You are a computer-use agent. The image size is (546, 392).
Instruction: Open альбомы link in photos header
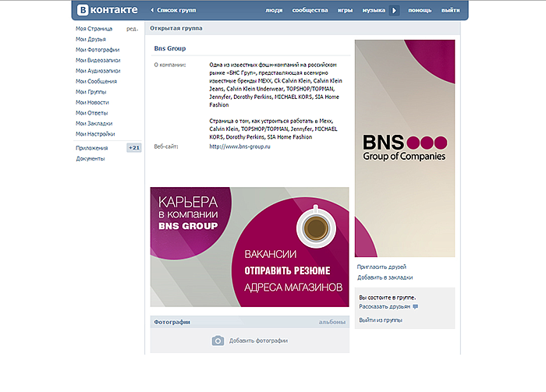click(x=332, y=322)
